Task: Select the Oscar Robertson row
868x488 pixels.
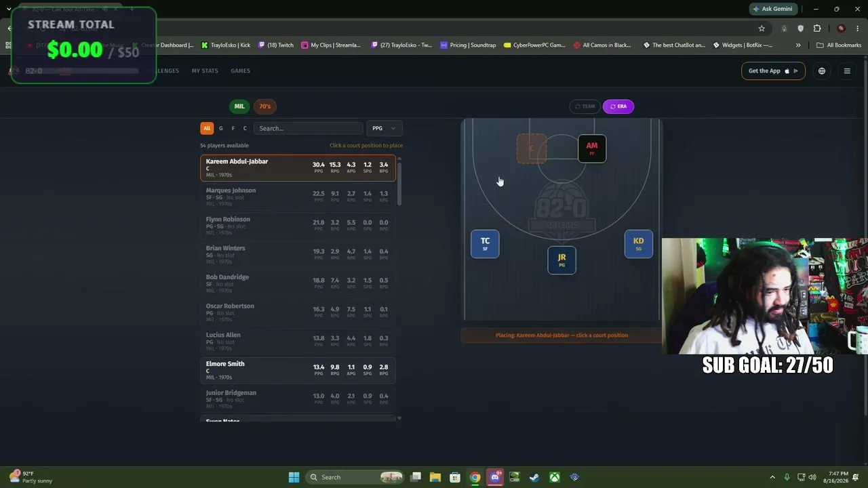Action: pos(298,312)
